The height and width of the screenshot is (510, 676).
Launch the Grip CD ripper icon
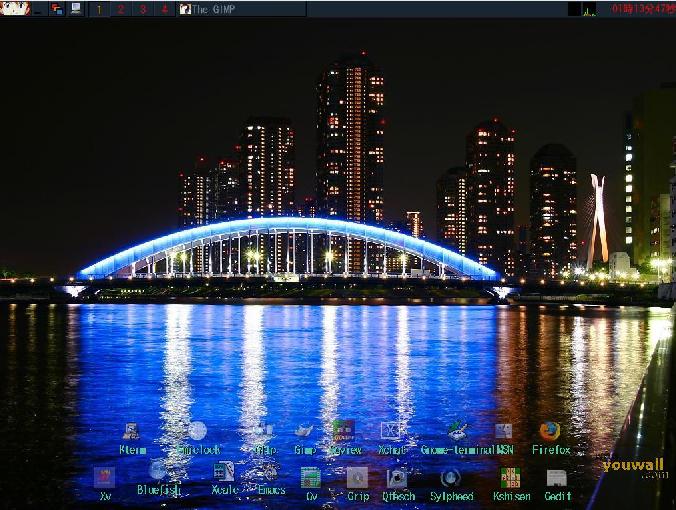pyautogui.click(x=357, y=478)
